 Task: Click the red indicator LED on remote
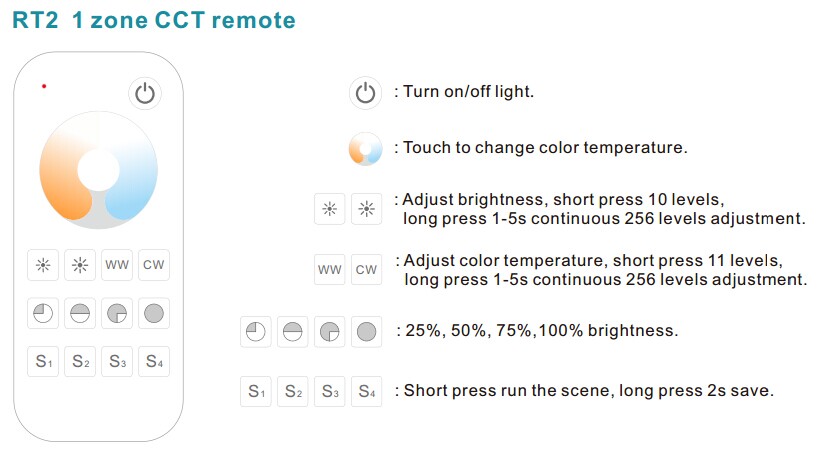point(44,86)
